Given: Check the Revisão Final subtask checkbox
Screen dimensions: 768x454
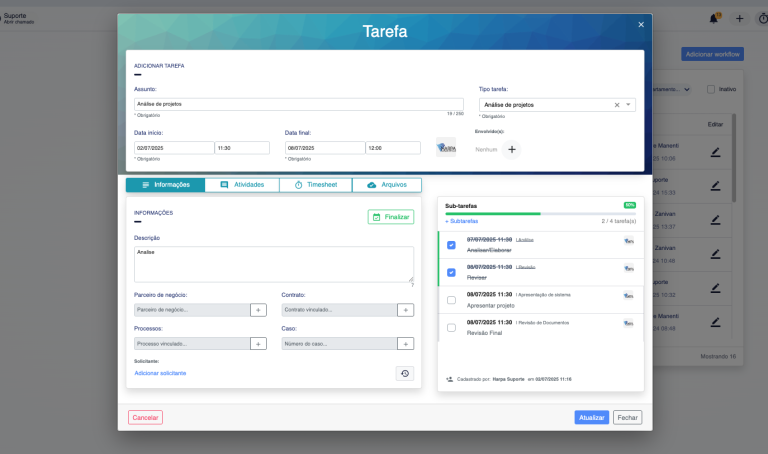Looking at the screenshot, I should coord(451,327).
